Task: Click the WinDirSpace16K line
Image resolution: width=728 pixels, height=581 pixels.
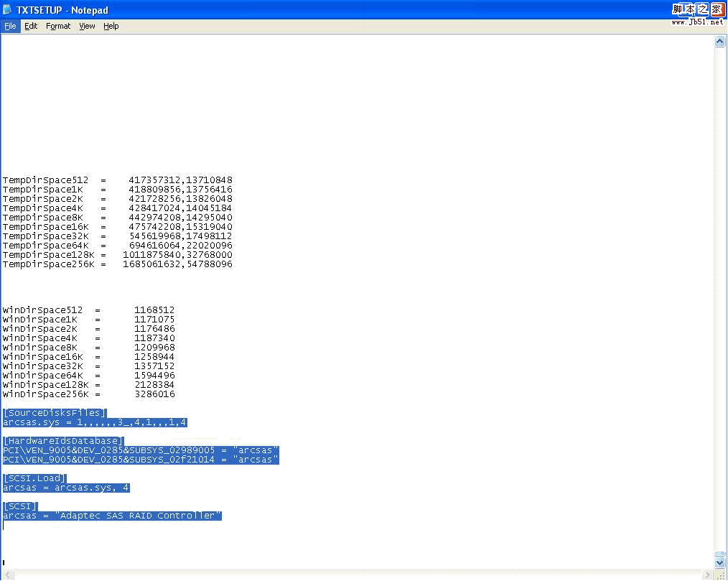Action: [x=89, y=357]
